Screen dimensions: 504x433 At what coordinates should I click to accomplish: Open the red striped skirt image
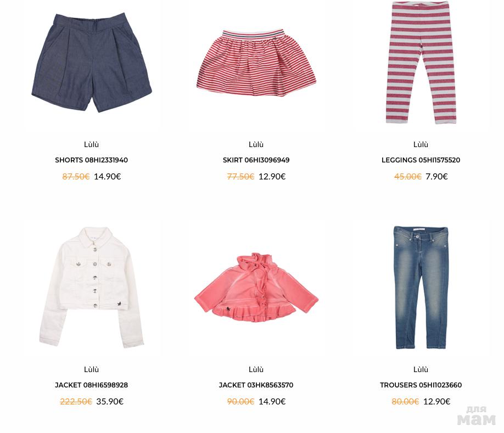tap(256, 63)
